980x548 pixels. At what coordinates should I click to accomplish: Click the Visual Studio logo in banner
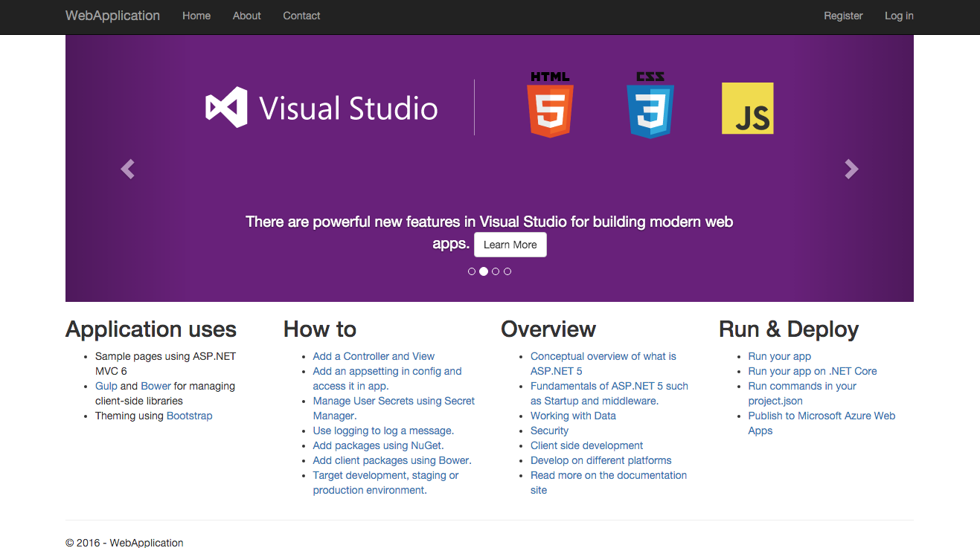pyautogui.click(x=321, y=108)
